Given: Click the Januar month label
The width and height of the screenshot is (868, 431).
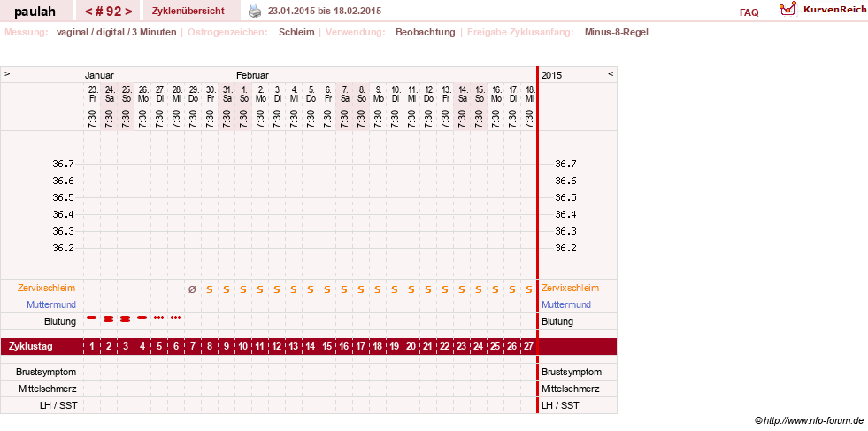Looking at the screenshot, I should tap(99, 75).
